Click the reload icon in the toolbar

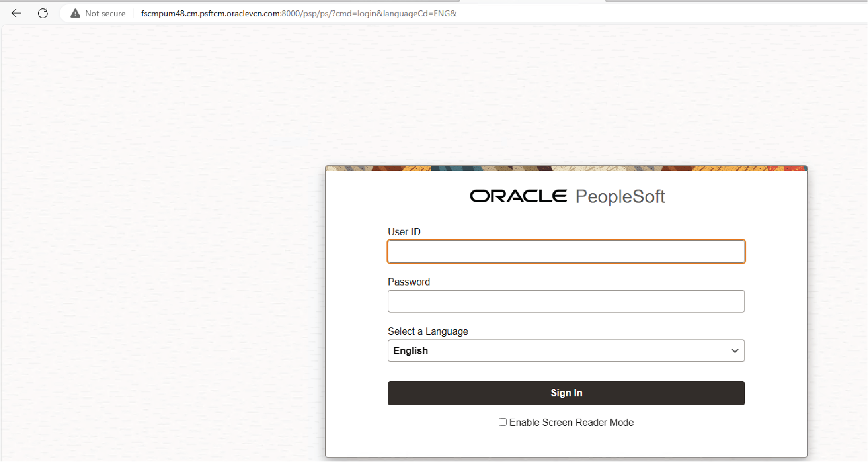click(x=43, y=13)
